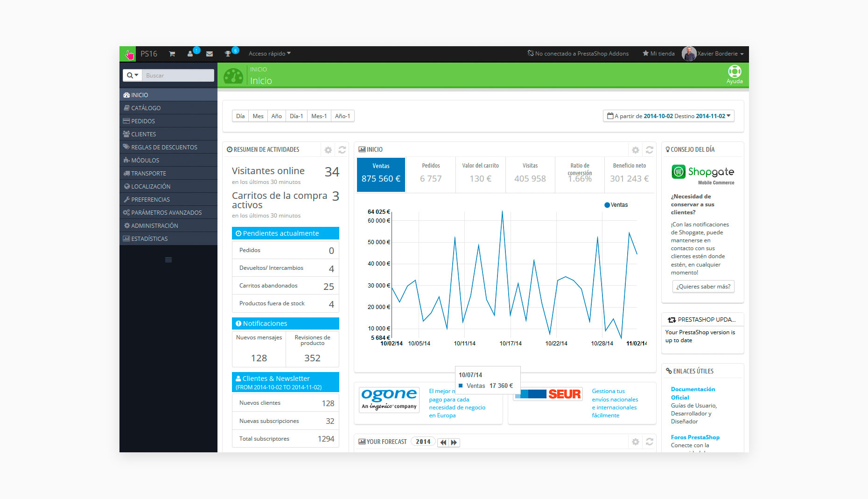Switch chart to Visitas tab

click(530, 175)
